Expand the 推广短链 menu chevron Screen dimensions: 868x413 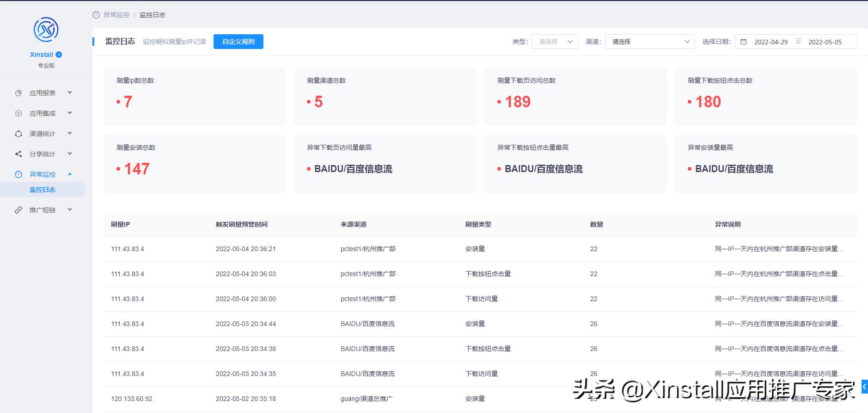point(70,210)
